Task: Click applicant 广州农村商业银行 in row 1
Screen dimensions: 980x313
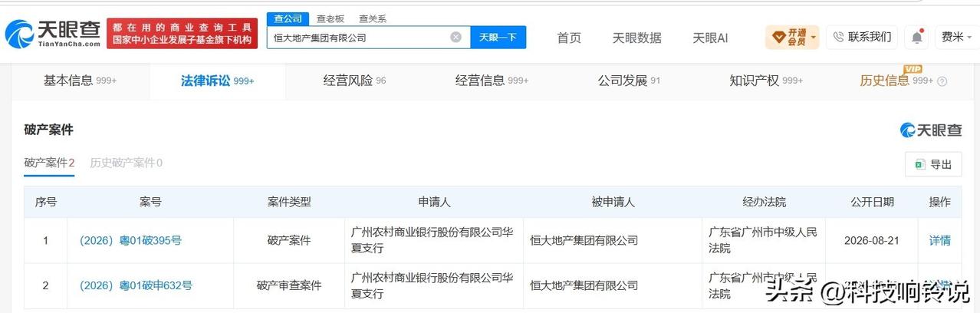Action: coord(432,239)
